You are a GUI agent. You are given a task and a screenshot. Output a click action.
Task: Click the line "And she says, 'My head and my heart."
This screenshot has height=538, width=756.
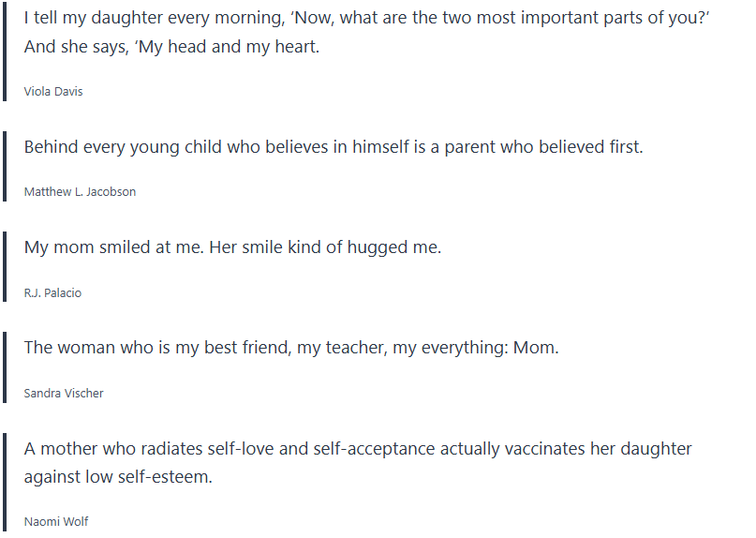tap(171, 46)
